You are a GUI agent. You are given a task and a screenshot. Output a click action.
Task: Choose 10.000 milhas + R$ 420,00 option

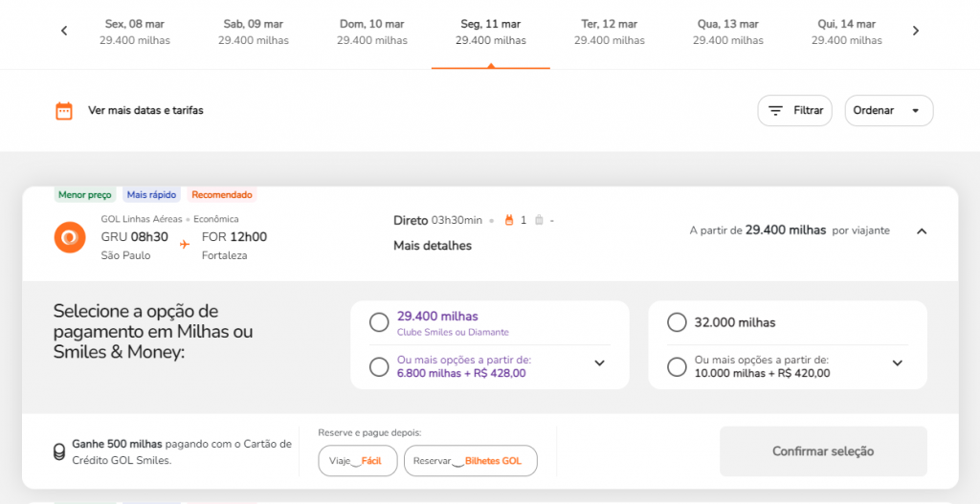pyautogui.click(x=677, y=366)
